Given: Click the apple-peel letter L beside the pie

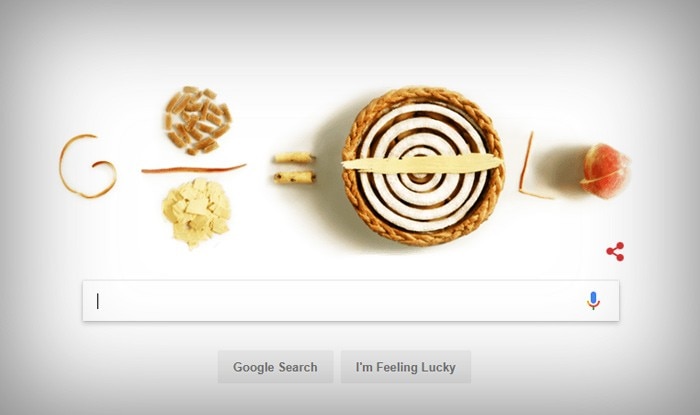Looking at the screenshot, I should (x=532, y=166).
